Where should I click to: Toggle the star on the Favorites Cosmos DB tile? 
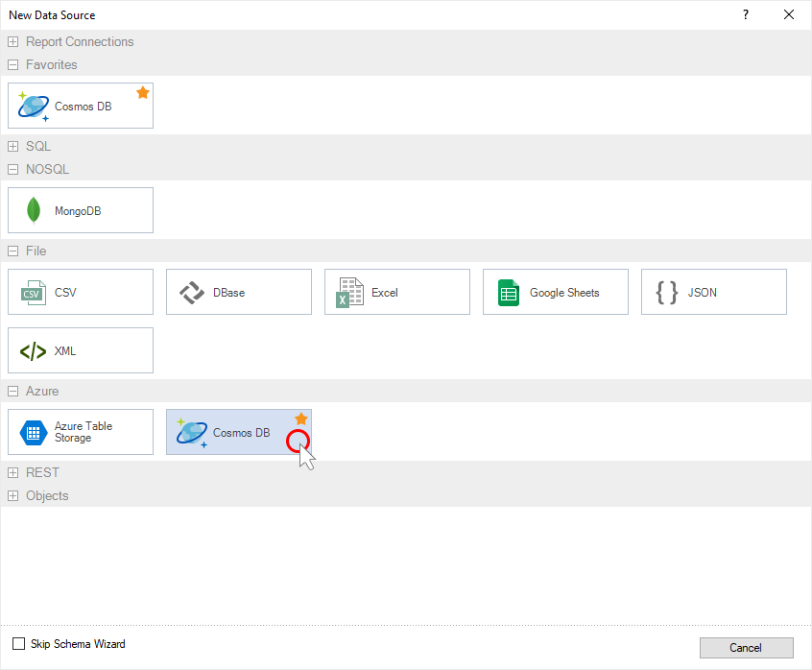tap(143, 91)
